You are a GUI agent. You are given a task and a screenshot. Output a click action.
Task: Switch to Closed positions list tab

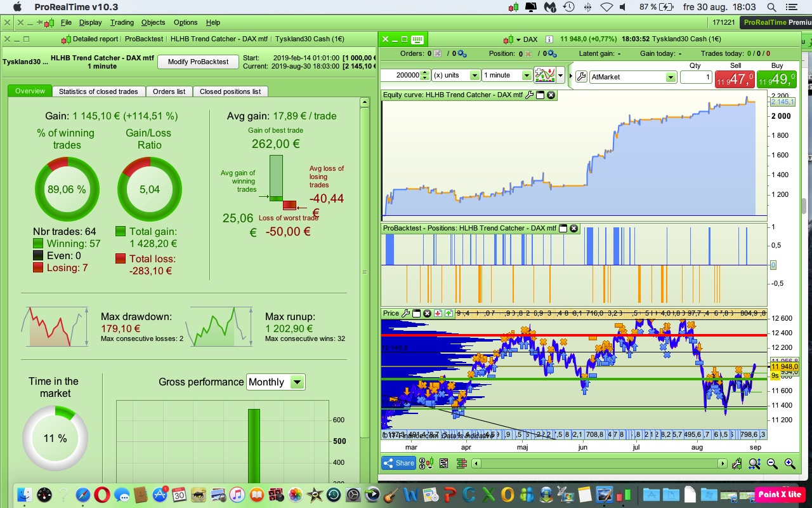[230, 91]
